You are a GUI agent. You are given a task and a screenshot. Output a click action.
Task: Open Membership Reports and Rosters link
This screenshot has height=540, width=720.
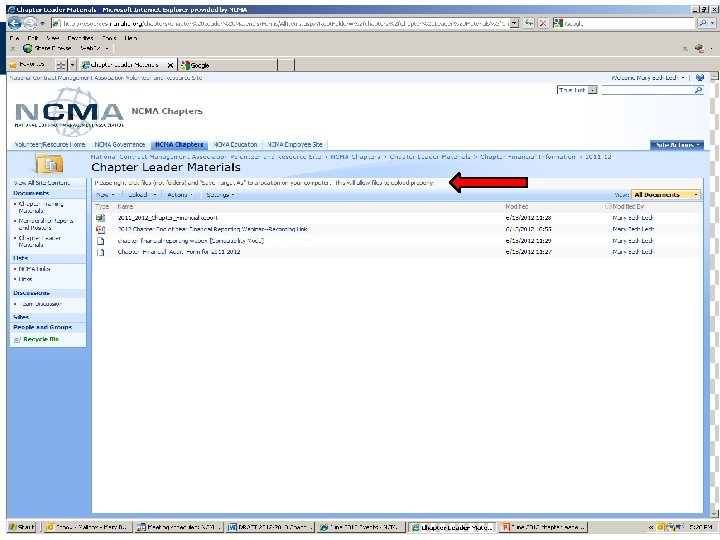click(45, 224)
